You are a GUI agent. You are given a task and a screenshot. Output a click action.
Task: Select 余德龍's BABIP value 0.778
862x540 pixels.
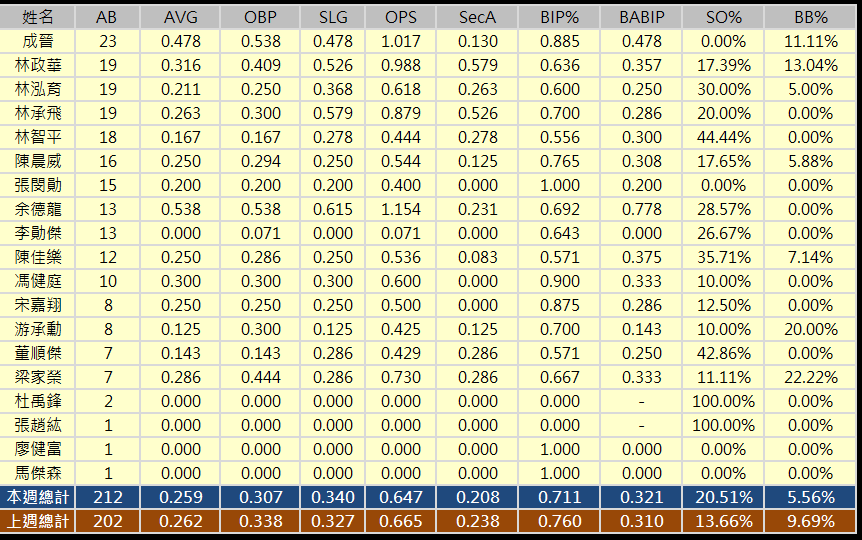[642, 209]
